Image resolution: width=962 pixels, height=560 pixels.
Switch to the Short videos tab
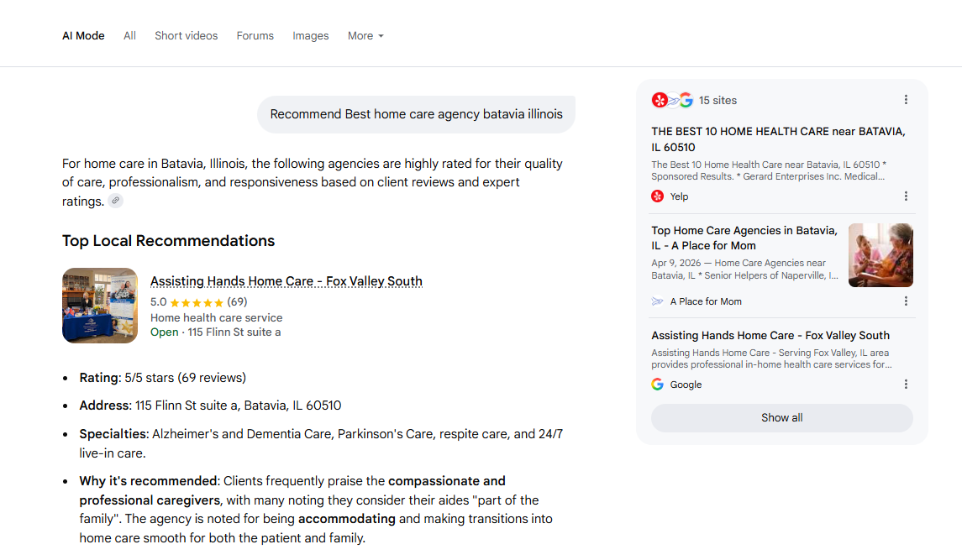tap(186, 36)
